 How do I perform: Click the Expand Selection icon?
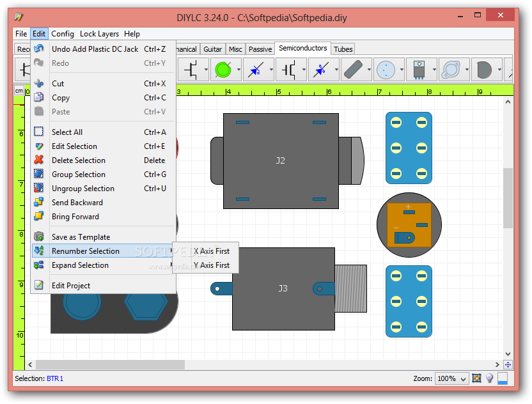coord(39,265)
